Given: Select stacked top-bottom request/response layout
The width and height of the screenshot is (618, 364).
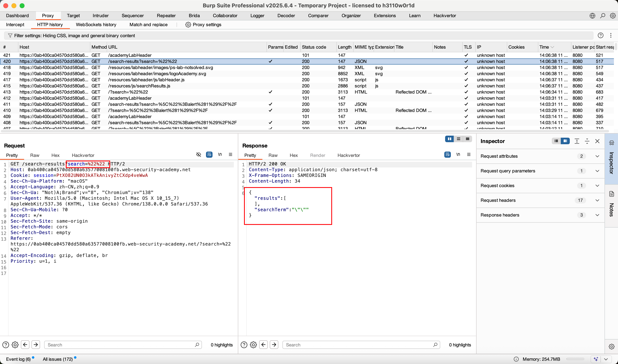Looking at the screenshot, I should point(458,139).
